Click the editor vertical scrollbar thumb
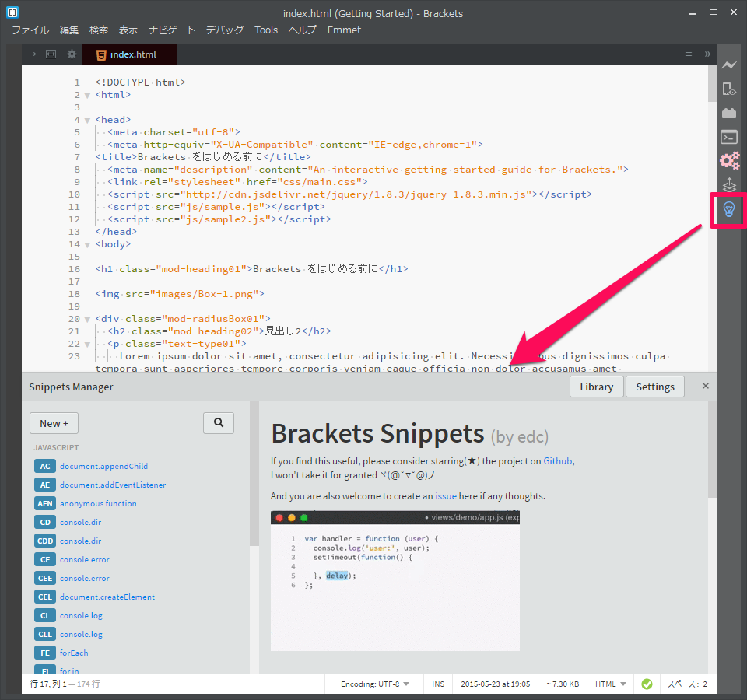The height and width of the screenshot is (700, 747). tap(712, 83)
